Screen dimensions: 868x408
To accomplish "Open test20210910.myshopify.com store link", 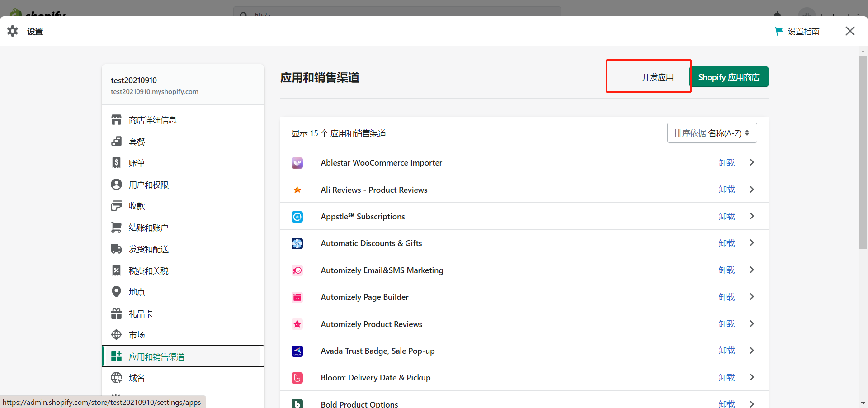I will pos(155,91).
